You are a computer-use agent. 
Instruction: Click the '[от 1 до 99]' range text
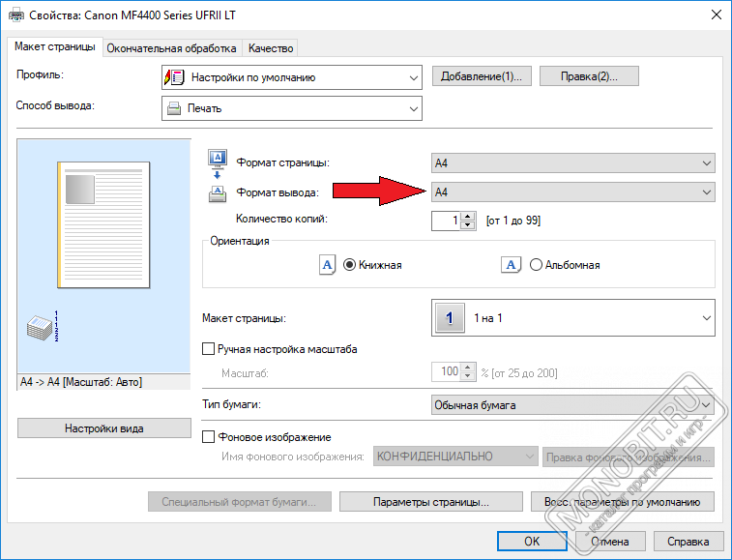513,221
